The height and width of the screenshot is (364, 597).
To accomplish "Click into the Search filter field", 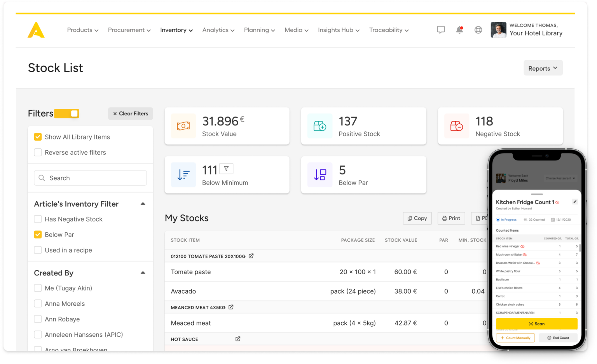I will (x=91, y=178).
